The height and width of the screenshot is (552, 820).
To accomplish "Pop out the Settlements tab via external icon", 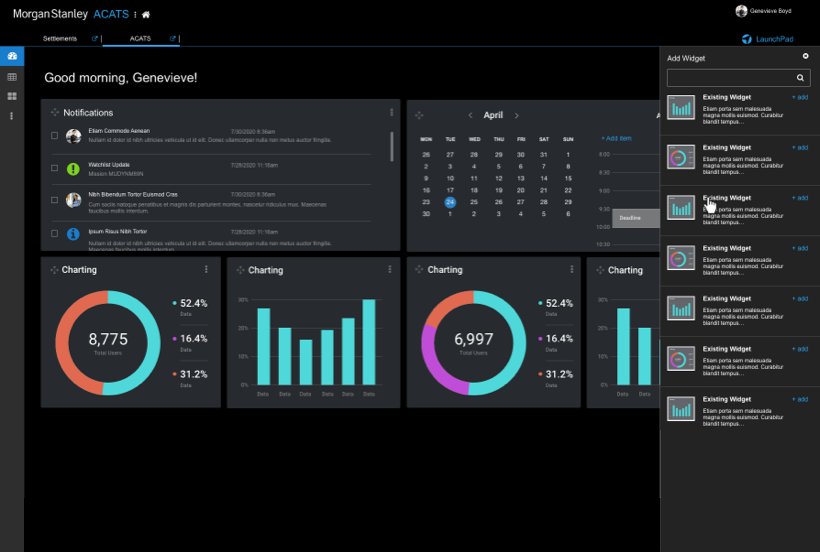I will click(x=95, y=39).
